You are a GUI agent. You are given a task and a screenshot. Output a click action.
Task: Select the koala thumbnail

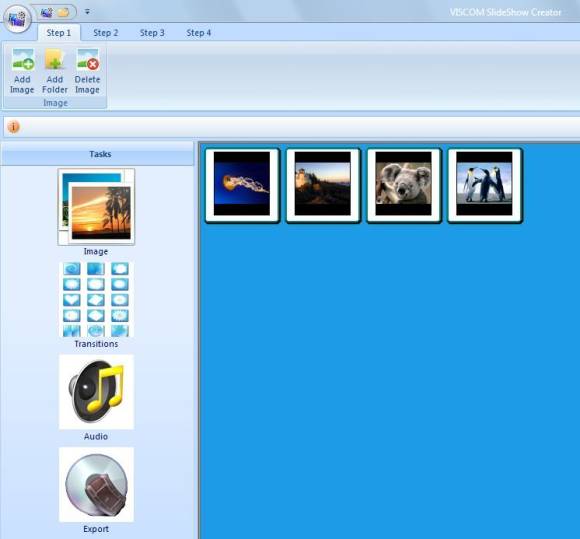click(x=404, y=185)
